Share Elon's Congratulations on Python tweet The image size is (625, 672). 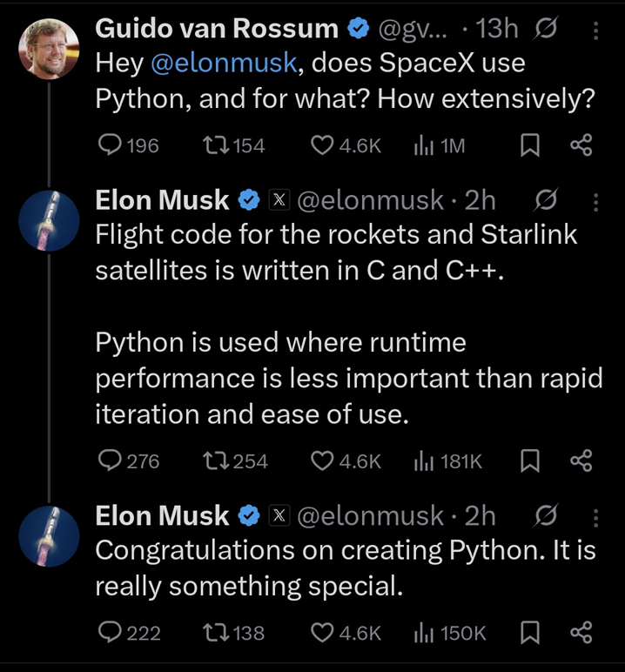coord(581,632)
